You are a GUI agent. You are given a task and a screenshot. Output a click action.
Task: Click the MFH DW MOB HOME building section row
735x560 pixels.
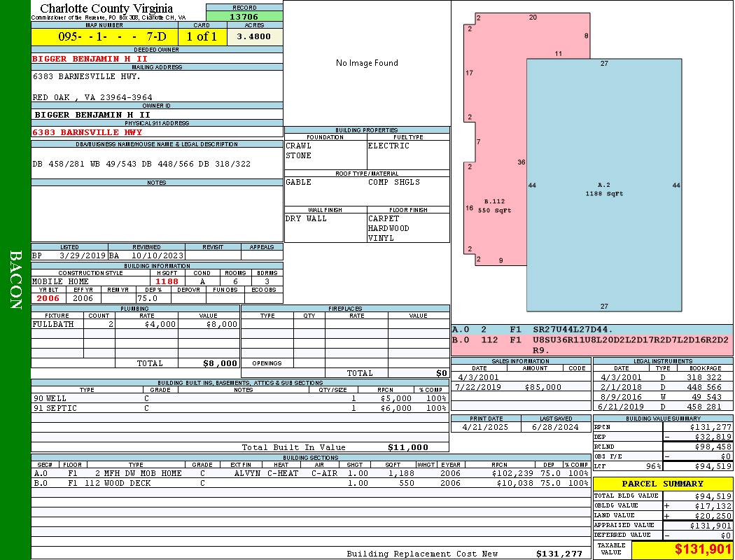[310, 473]
